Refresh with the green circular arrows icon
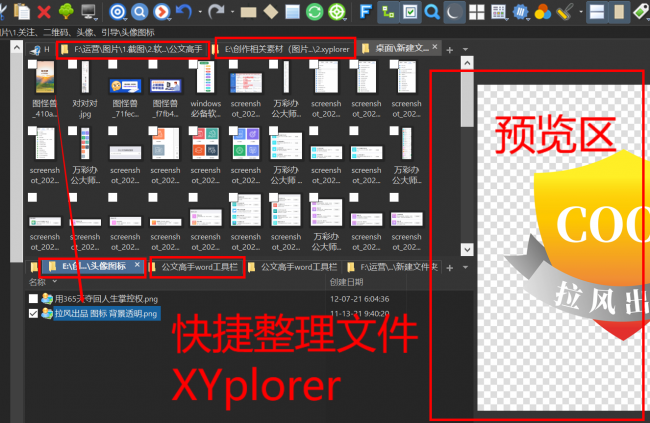The width and height of the screenshot is (650, 423). (315, 12)
